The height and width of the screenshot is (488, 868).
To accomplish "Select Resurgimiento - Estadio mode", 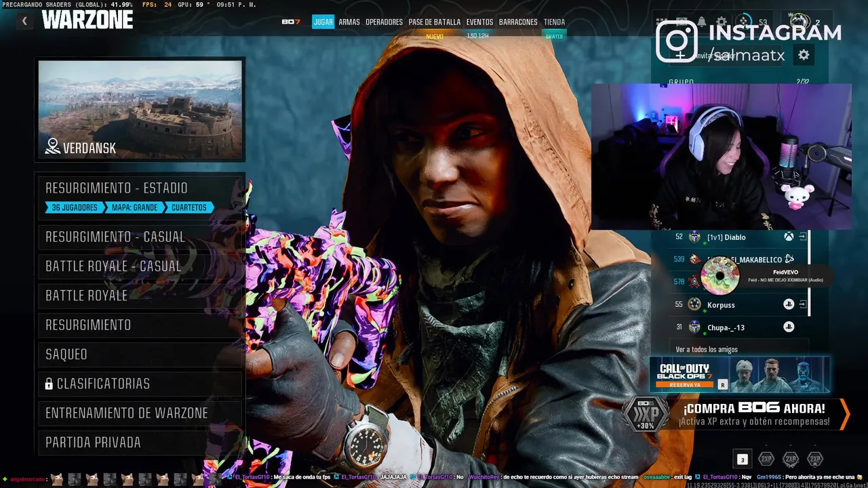I will tap(140, 197).
